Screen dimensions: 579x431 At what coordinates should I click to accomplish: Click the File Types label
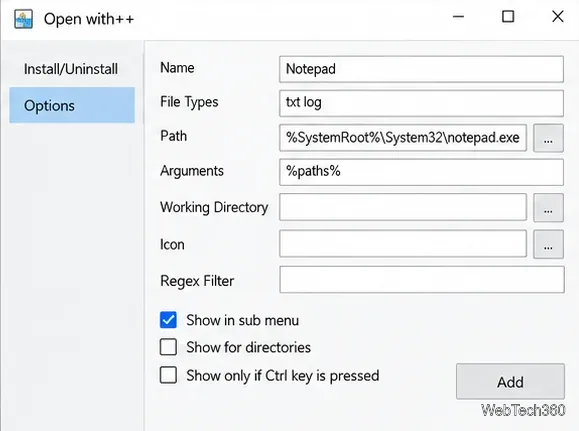[189, 102]
